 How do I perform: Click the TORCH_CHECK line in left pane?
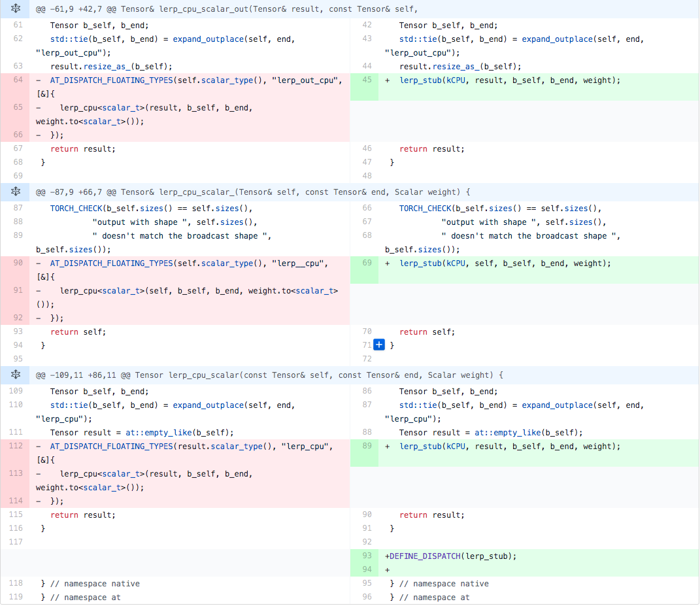click(x=150, y=209)
